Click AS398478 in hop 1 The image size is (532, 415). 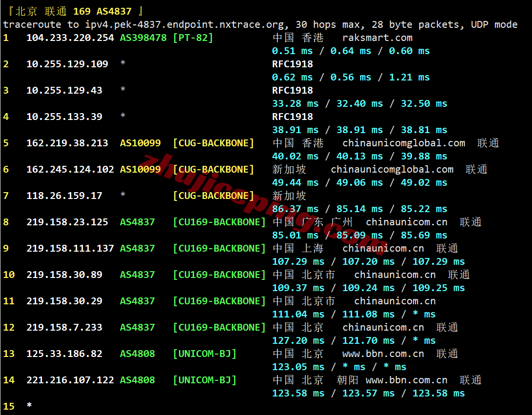143,38
